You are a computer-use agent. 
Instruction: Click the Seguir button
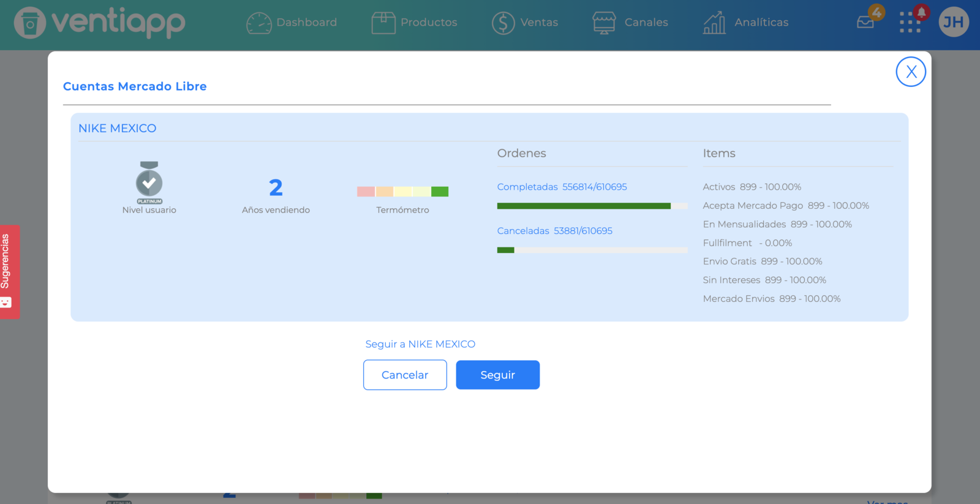point(497,375)
